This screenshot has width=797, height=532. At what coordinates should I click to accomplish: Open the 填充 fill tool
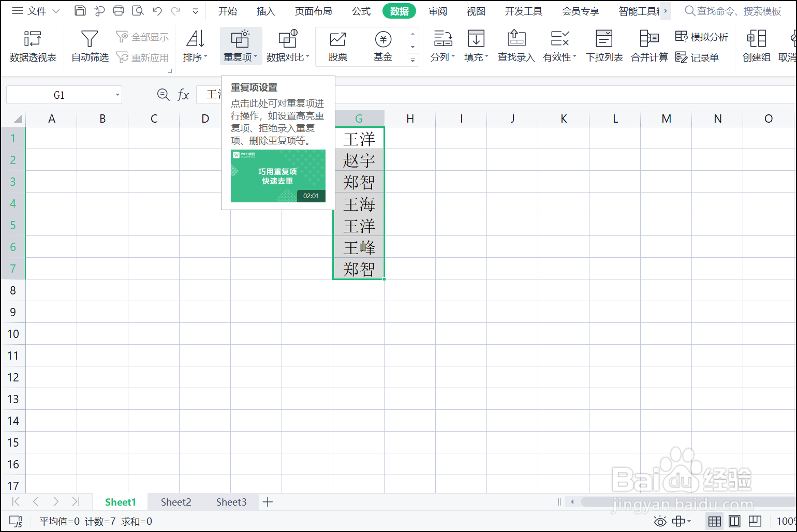coord(476,46)
